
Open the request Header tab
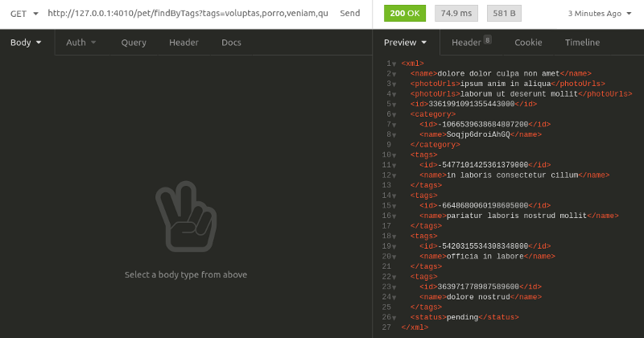(184, 43)
